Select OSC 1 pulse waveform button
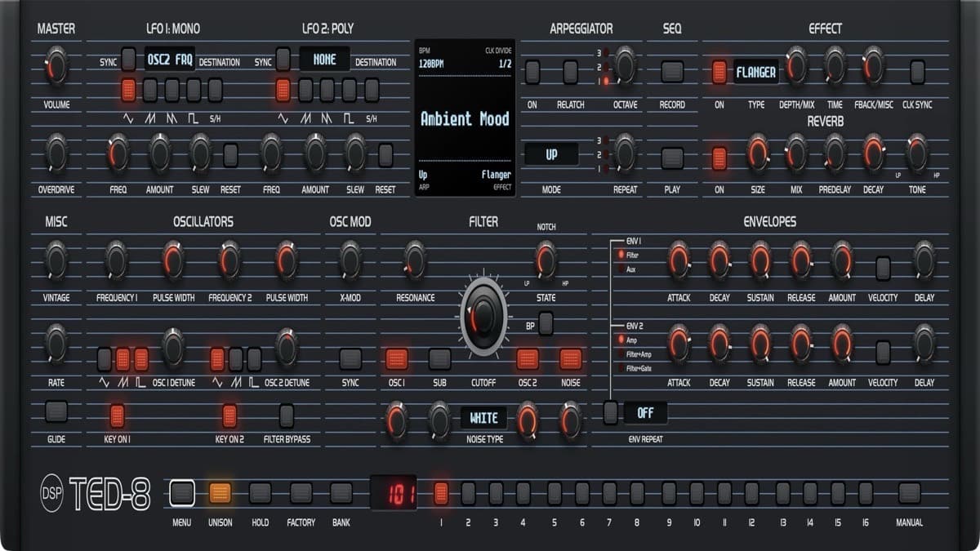980x551 pixels. click(141, 359)
